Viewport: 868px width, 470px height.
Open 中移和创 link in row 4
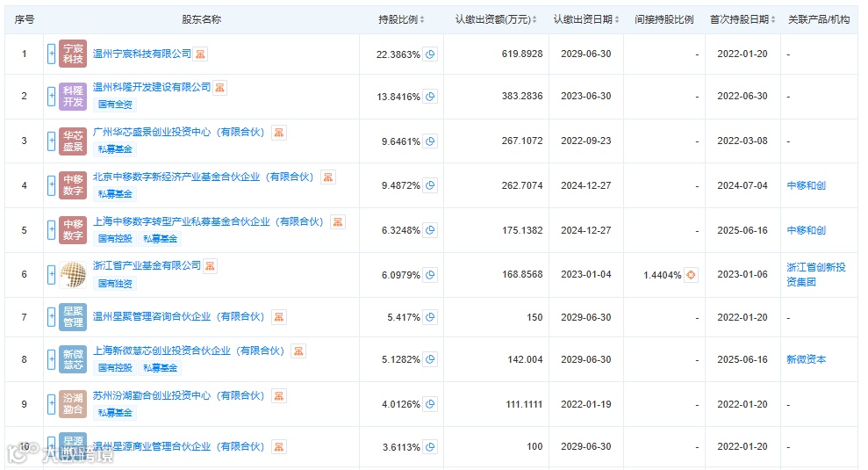(x=806, y=185)
